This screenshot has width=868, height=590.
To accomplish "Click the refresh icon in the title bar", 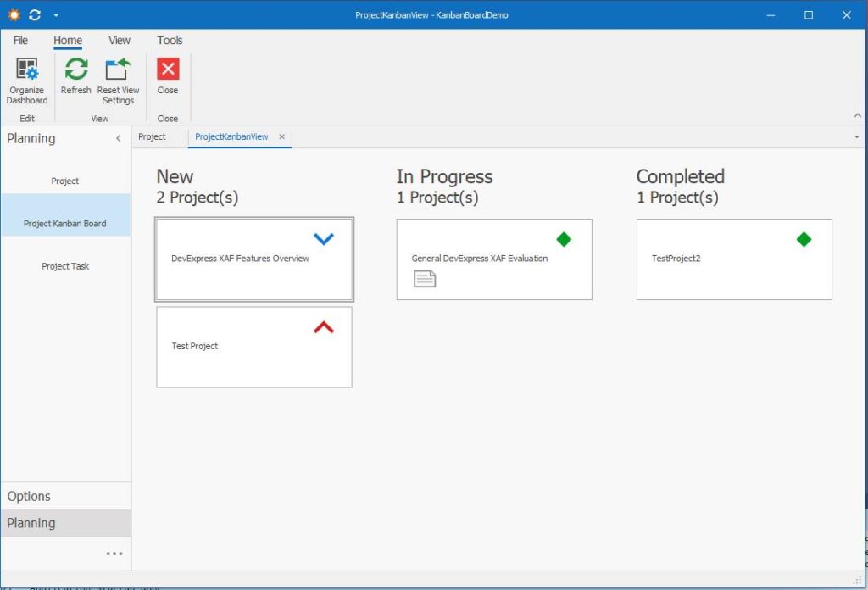I will coord(35,15).
